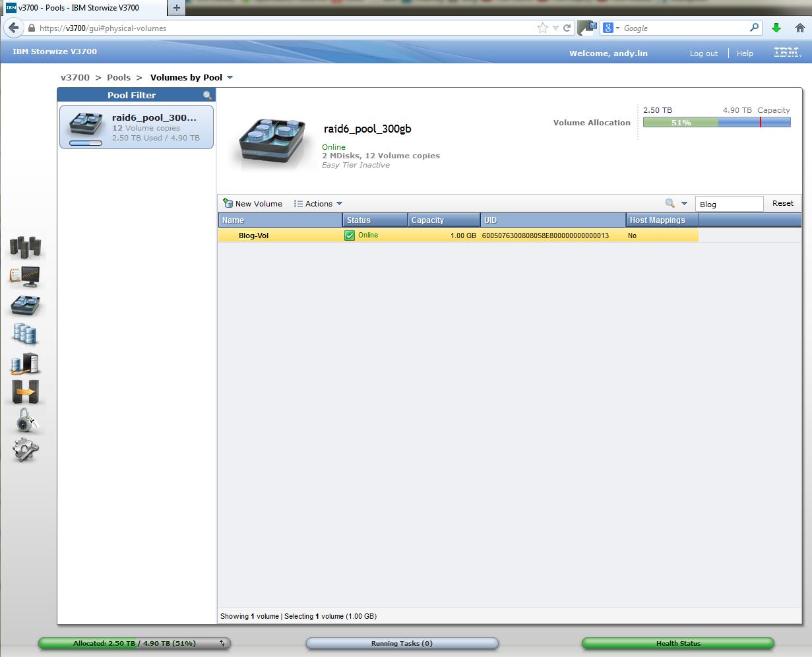Open the Monitoring menu icon
Viewport: 812px width, 657px height.
point(25,276)
